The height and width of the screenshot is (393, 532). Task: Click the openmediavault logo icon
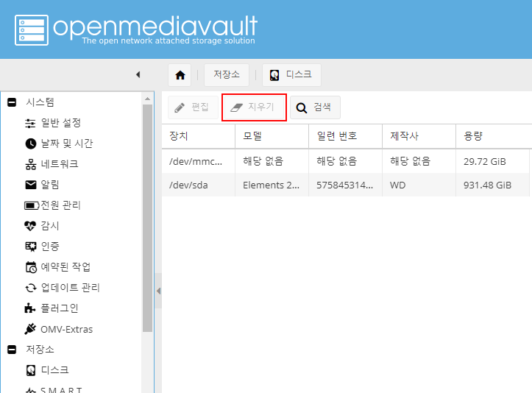click(x=32, y=30)
